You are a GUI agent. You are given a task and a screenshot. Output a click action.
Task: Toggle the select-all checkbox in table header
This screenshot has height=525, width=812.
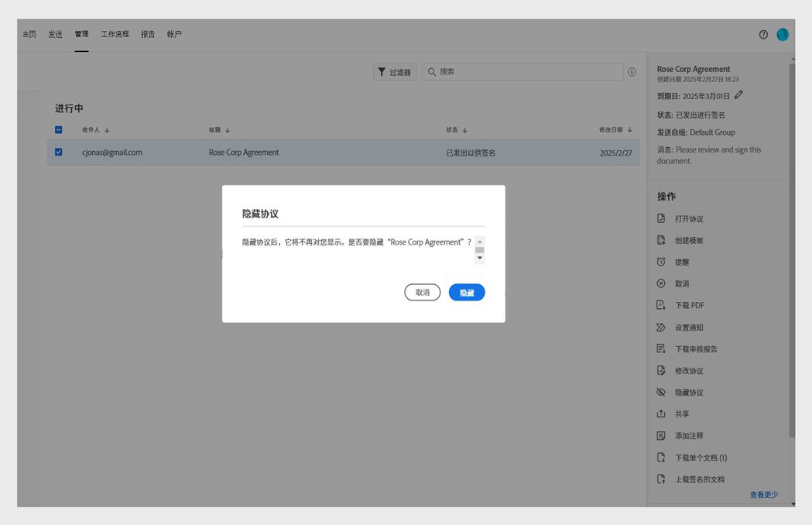[58, 130]
